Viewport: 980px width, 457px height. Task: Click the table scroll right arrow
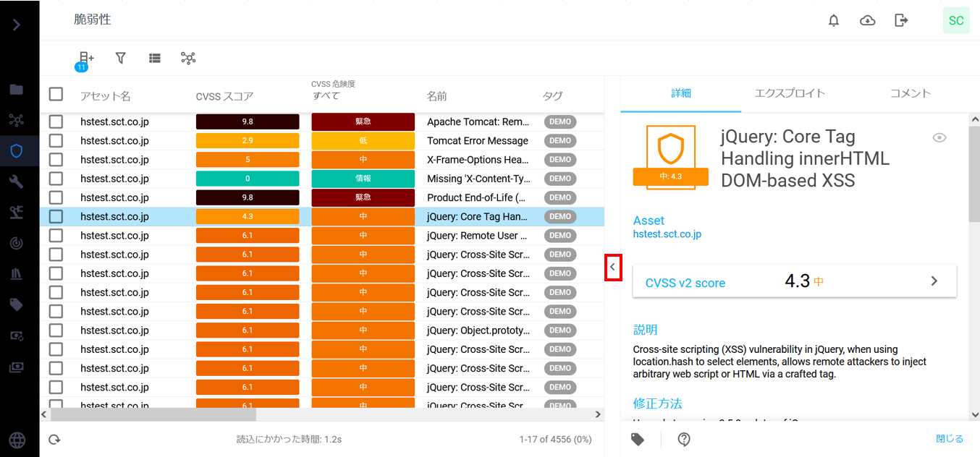[x=598, y=414]
